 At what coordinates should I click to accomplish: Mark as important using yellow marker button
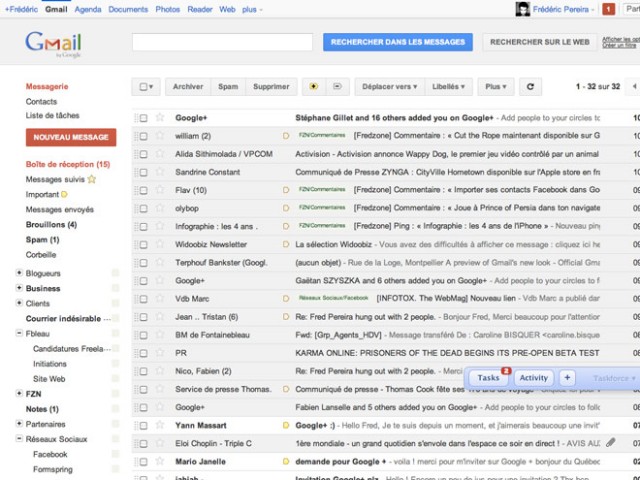[313, 87]
